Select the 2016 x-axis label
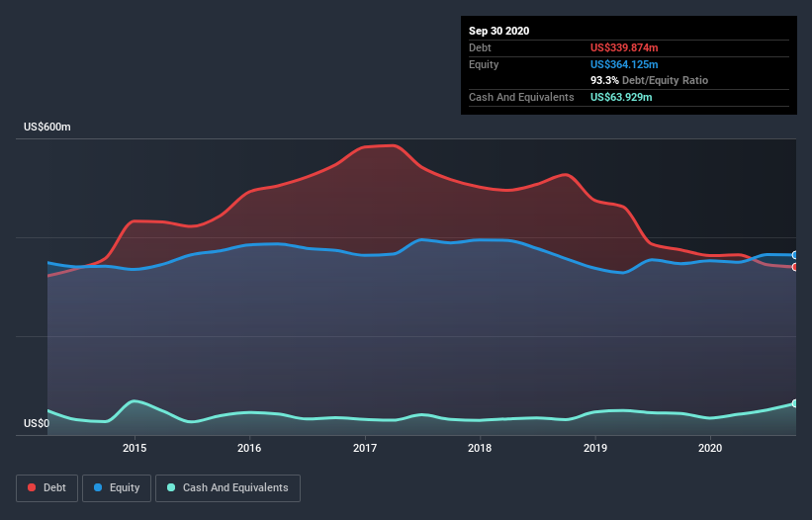The width and height of the screenshot is (812, 520). point(249,448)
